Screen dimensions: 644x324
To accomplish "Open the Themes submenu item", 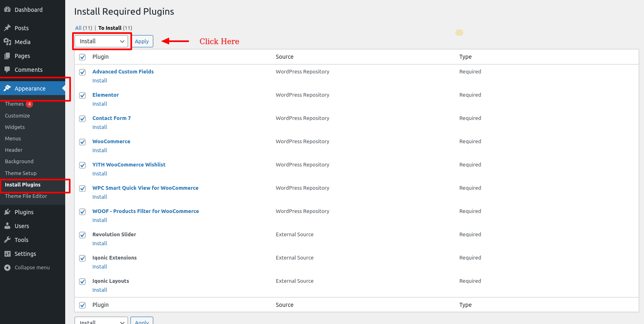I will [33, 104].
